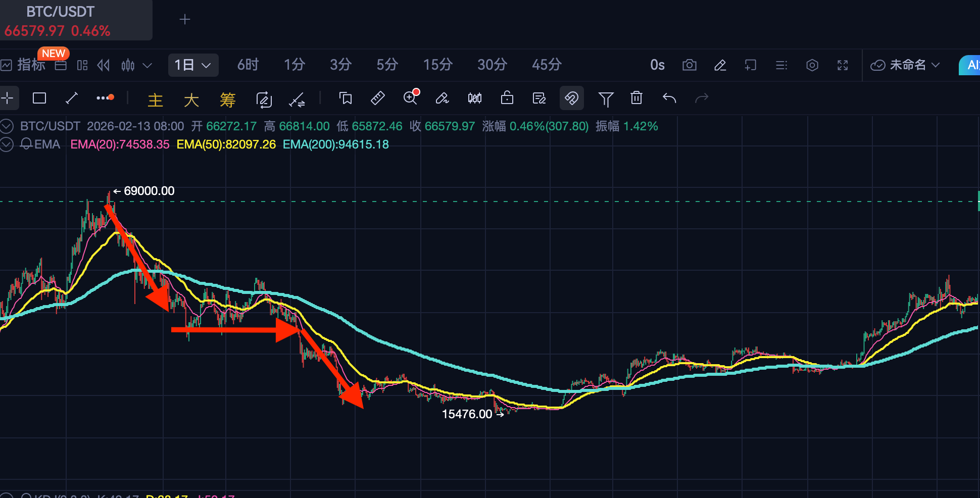Switch to the 5分 timeframe
The width and height of the screenshot is (980, 498).
point(387,65)
